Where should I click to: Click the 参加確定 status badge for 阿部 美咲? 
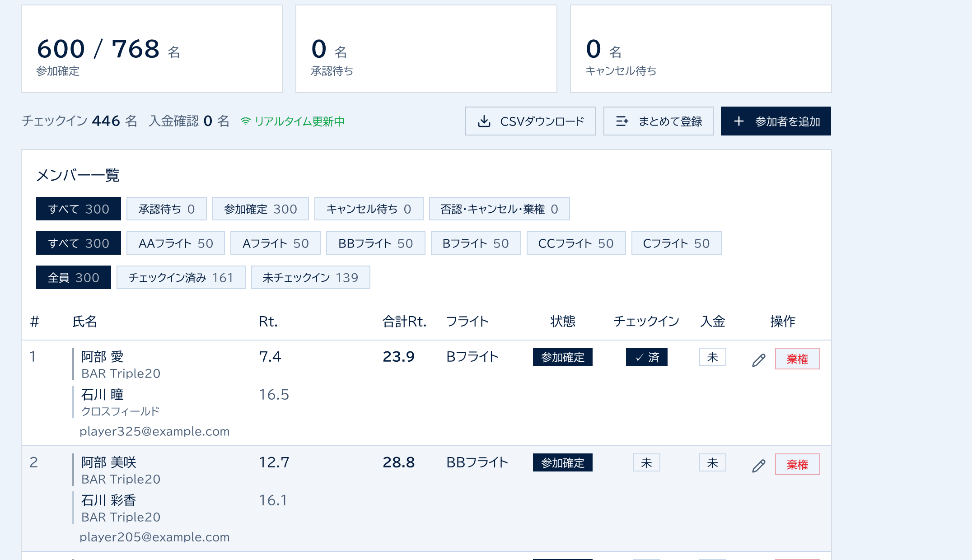click(x=563, y=462)
